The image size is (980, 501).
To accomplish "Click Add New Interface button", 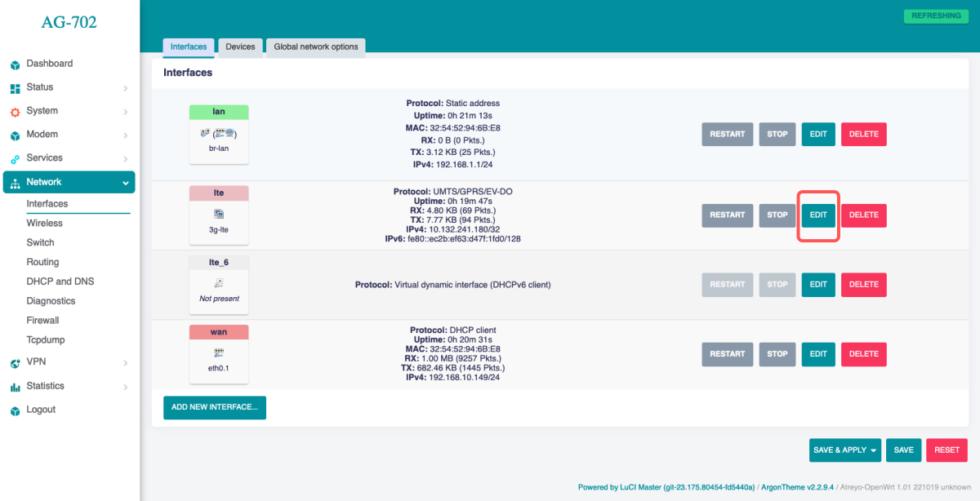I will 215,407.
